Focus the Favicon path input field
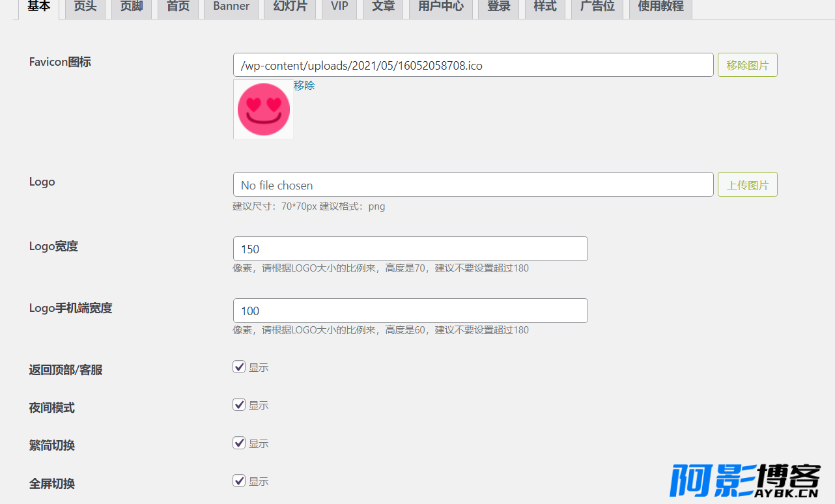835x504 pixels. coord(473,65)
